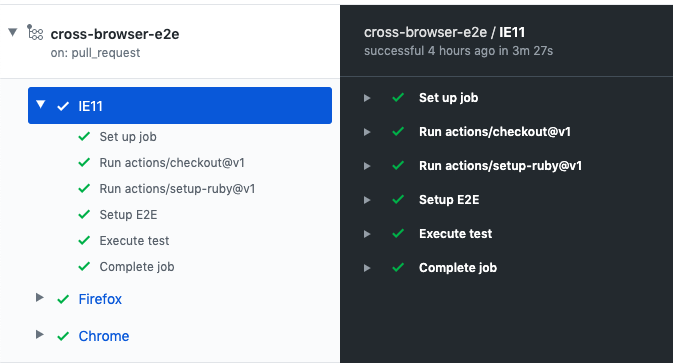Open the Firefox job link
Image resolution: width=673 pixels, height=363 pixels.
(100, 299)
